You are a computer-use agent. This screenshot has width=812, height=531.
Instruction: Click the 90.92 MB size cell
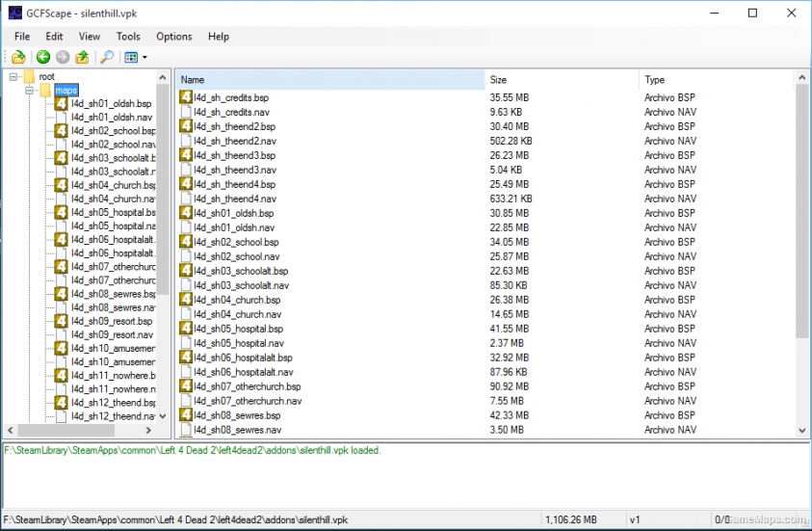pyautogui.click(x=510, y=386)
